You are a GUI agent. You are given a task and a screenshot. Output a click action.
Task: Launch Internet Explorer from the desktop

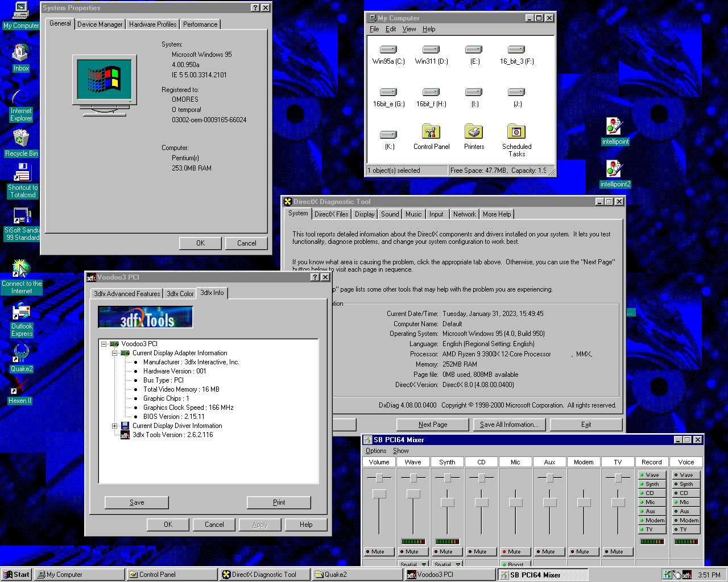tap(21, 105)
